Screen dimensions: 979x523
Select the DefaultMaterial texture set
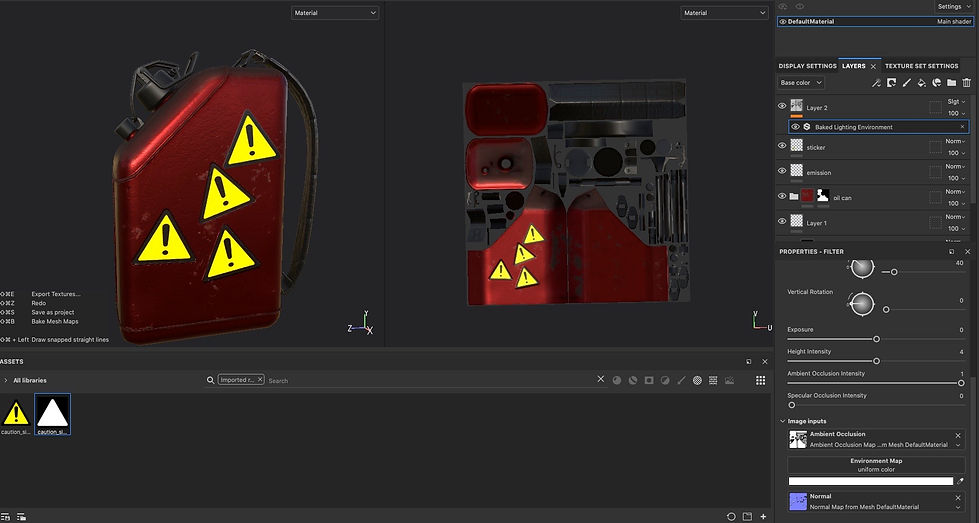pos(875,22)
